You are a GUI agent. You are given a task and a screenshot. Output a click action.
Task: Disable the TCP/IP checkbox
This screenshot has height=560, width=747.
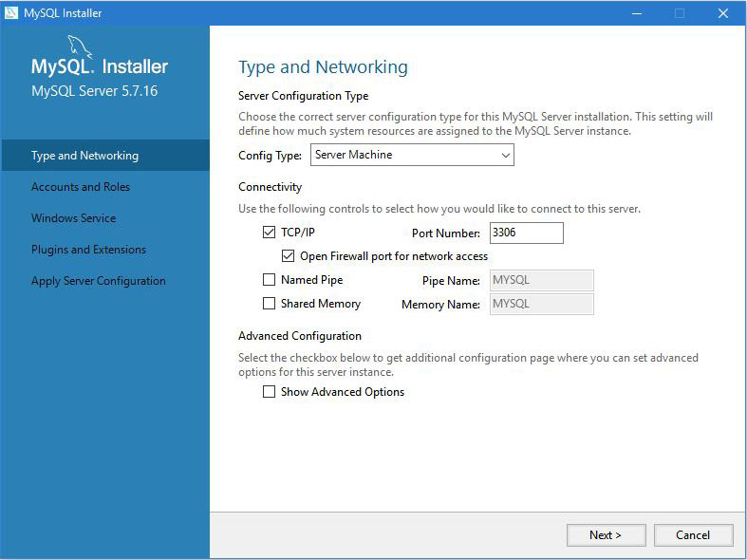click(x=270, y=233)
